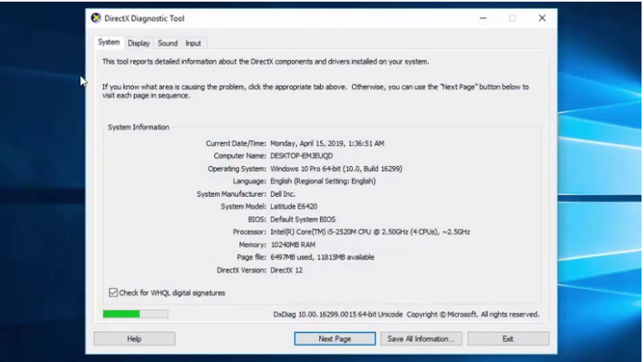Exit the diagnostic tool via Exit button

tap(508, 339)
